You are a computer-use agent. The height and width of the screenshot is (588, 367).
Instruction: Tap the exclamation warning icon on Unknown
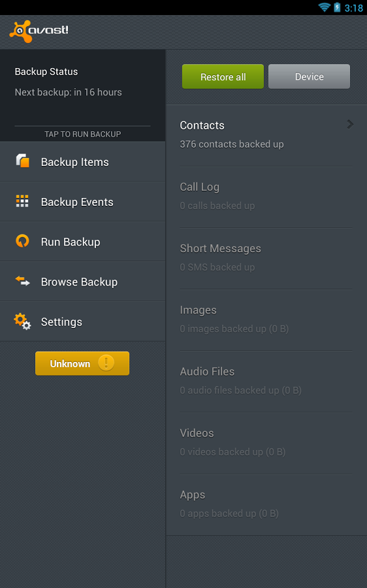coord(106,363)
